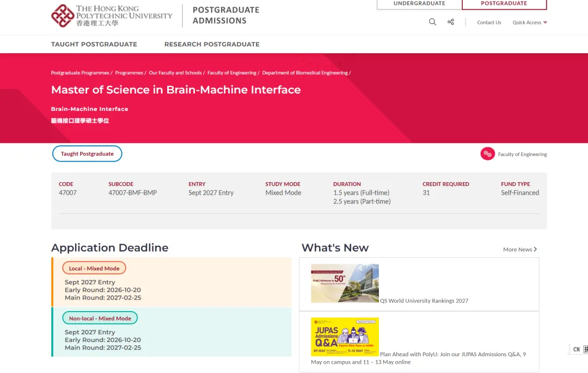588x373 pixels.
Task: Click the credit required value 31
Action: click(426, 193)
